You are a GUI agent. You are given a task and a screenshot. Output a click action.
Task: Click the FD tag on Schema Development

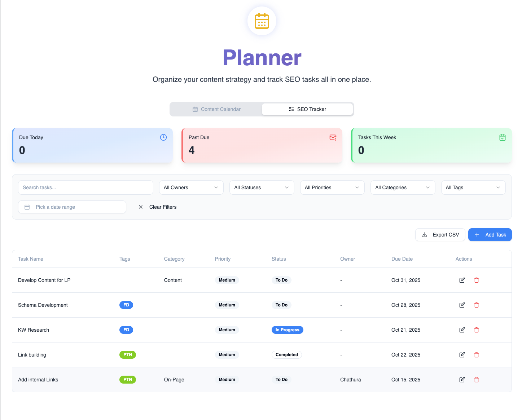(x=126, y=305)
